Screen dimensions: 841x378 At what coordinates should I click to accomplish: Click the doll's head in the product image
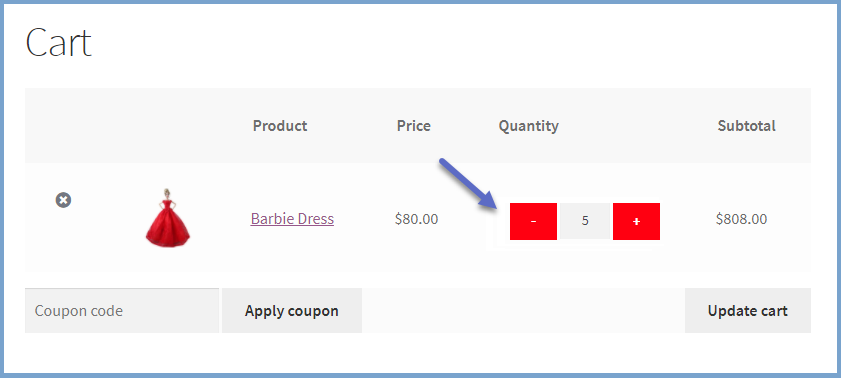(x=167, y=194)
